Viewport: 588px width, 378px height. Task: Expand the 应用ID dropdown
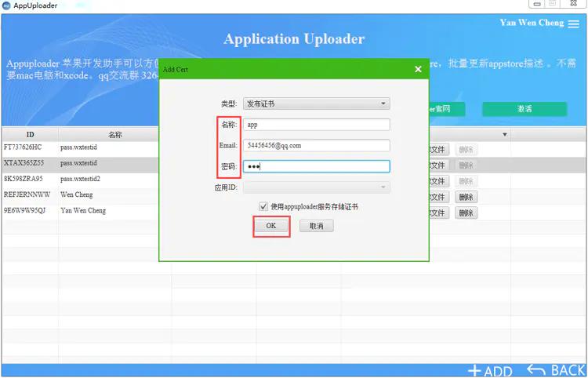[x=317, y=187]
